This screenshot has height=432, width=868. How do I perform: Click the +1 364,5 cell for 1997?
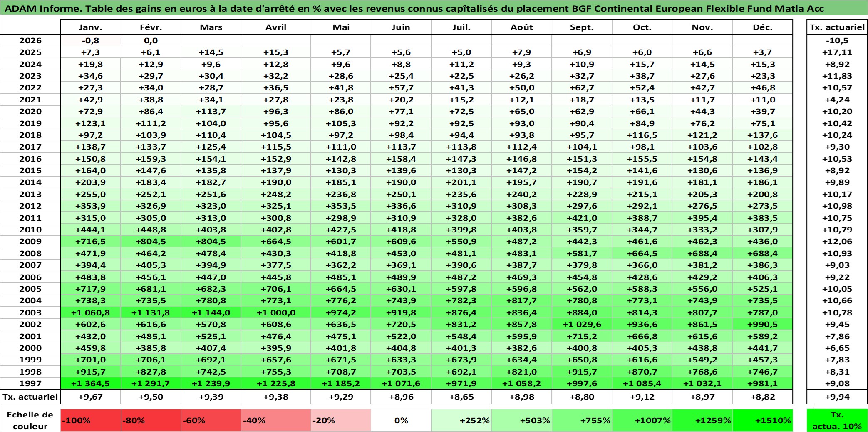90,384
